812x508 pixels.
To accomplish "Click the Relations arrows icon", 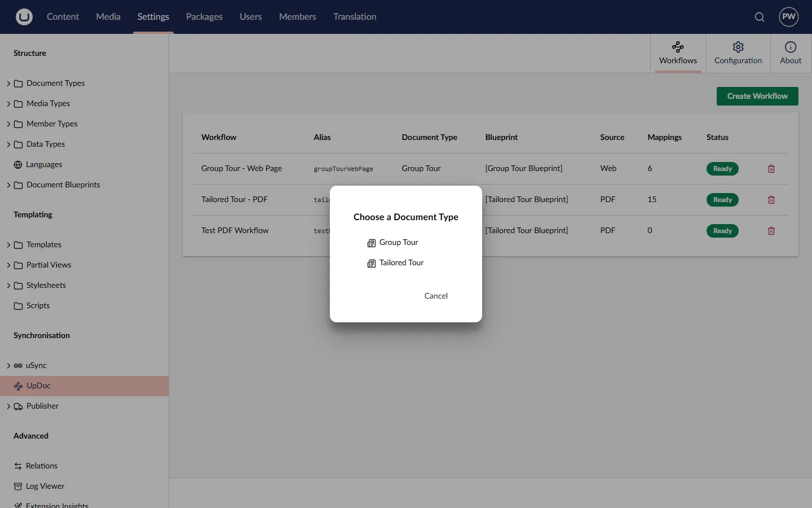I will (x=18, y=466).
